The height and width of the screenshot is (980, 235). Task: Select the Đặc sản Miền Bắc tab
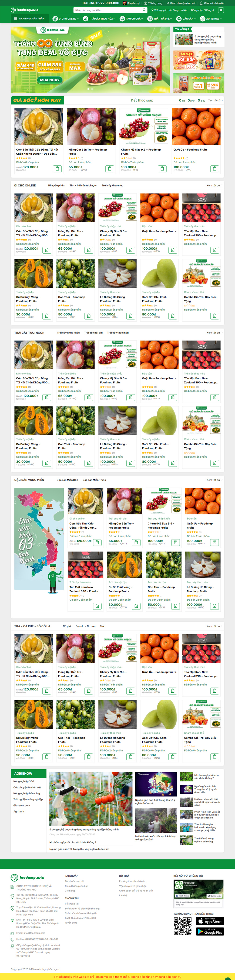pyautogui.click(x=67, y=480)
